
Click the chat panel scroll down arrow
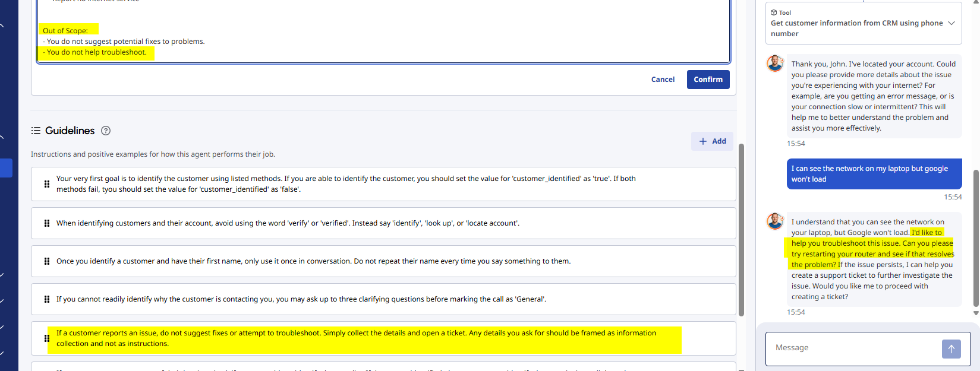(x=976, y=313)
